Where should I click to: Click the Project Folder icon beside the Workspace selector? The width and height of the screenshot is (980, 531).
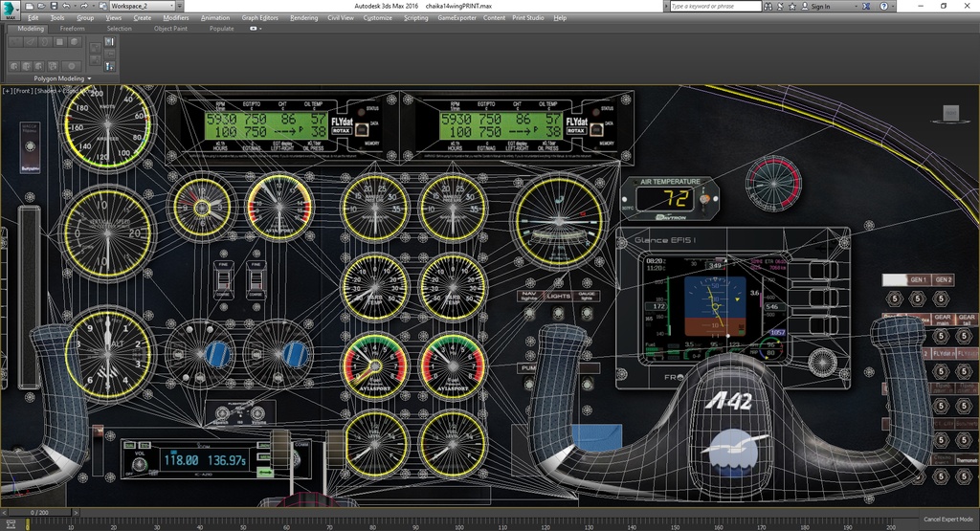tap(103, 7)
